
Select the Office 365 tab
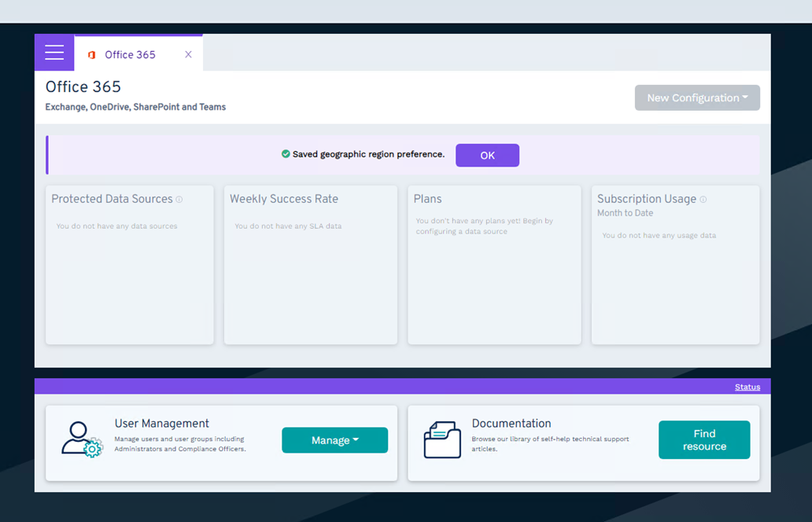[130, 55]
